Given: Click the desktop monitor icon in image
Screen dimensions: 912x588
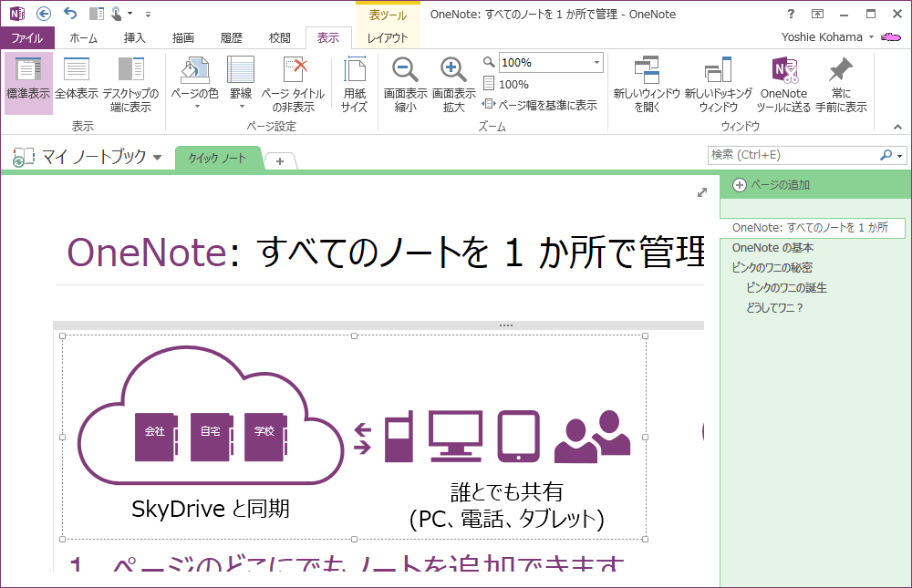Looking at the screenshot, I should 455,436.
